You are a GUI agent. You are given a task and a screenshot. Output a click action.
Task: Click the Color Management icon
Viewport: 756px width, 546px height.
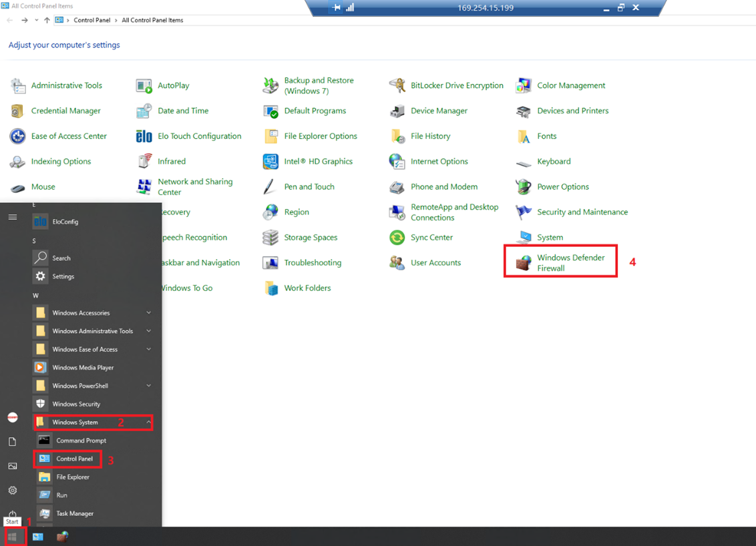tap(524, 86)
